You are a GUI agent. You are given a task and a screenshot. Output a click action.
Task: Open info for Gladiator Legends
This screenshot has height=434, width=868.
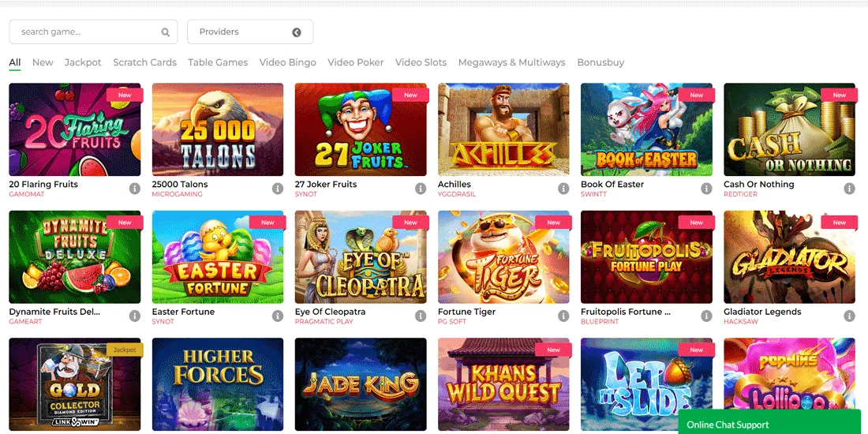[849, 316]
